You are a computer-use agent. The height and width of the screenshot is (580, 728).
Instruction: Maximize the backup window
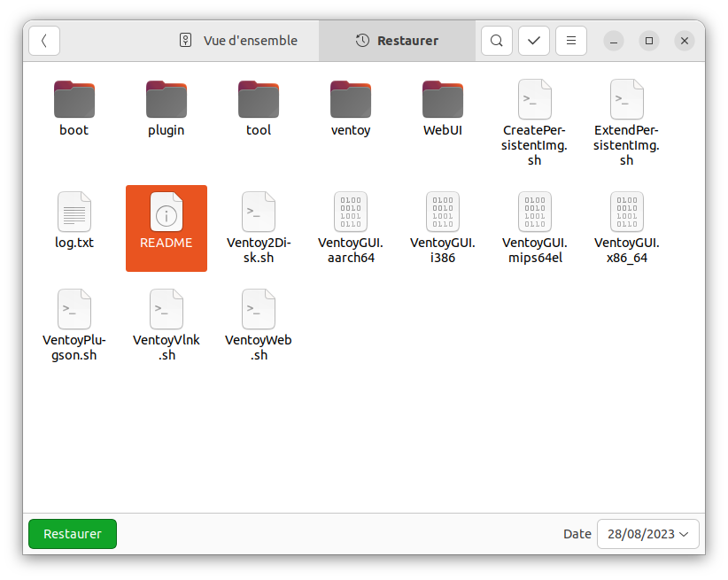(649, 41)
